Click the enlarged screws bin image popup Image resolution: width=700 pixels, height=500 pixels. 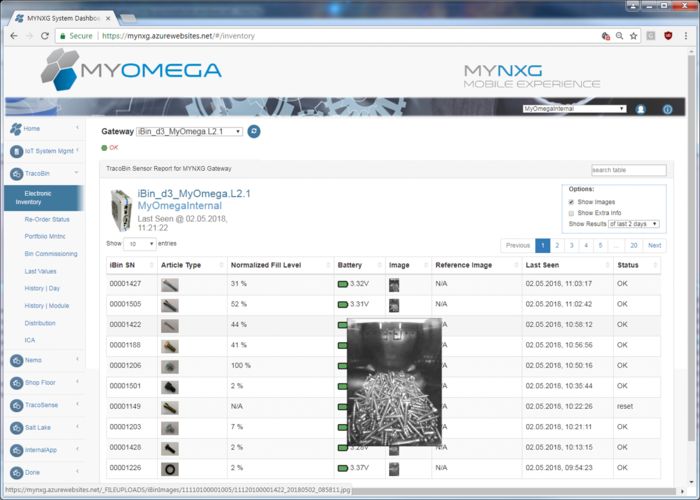tap(394, 382)
